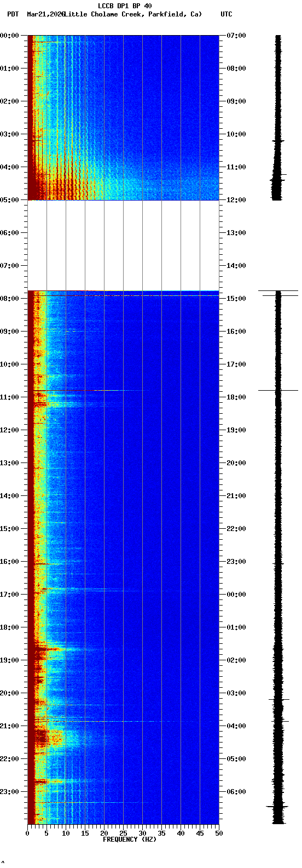Click frequency tick label 15
The image size is (302, 868).
pyautogui.click(x=85, y=833)
